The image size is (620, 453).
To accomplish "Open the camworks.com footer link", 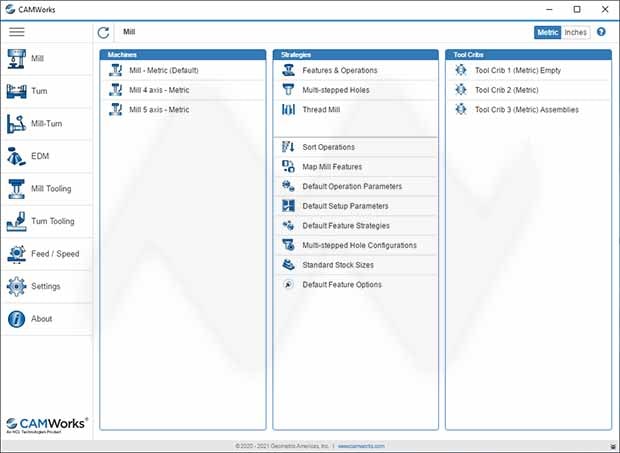I will (x=361, y=446).
